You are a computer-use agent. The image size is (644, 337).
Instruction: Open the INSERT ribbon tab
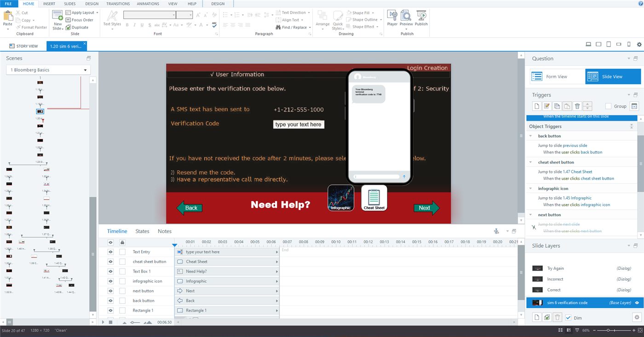click(x=49, y=4)
